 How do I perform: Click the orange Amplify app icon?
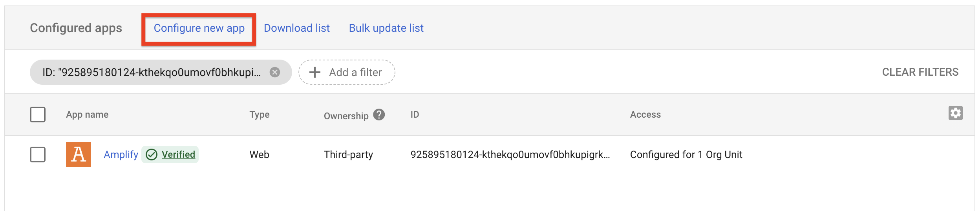coord(79,155)
